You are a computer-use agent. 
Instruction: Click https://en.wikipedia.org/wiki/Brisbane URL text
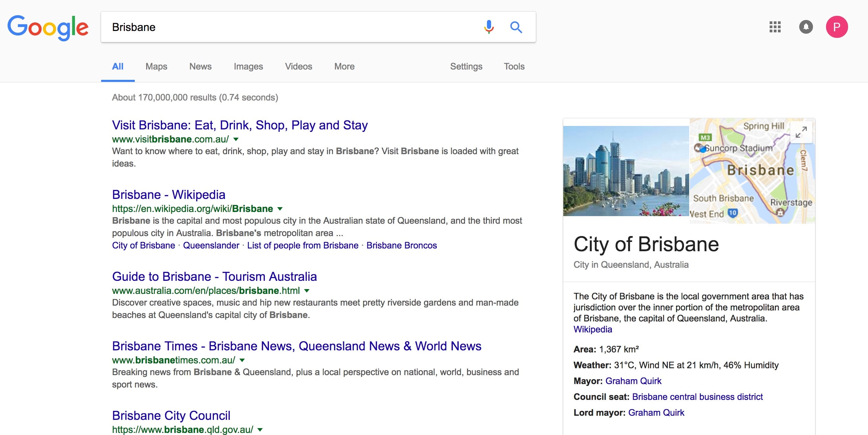[x=192, y=209]
